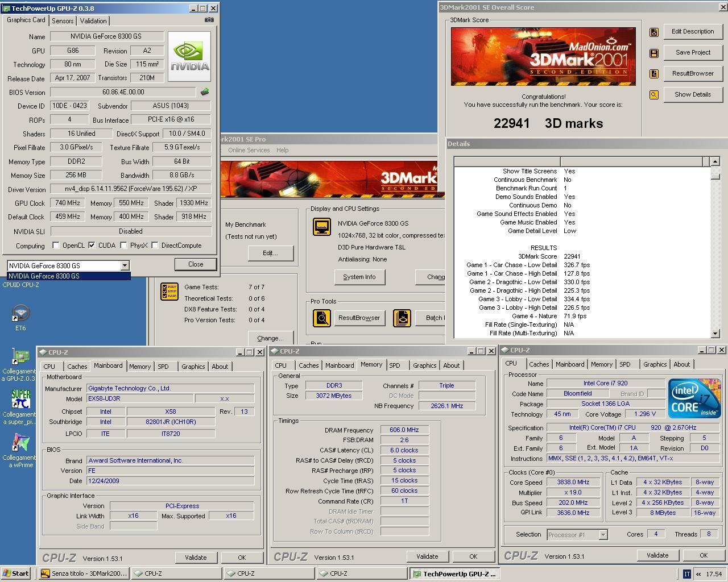Open the Processor #1 selection dropdown
Image resolution: width=728 pixels, height=582 pixels.
tap(603, 534)
